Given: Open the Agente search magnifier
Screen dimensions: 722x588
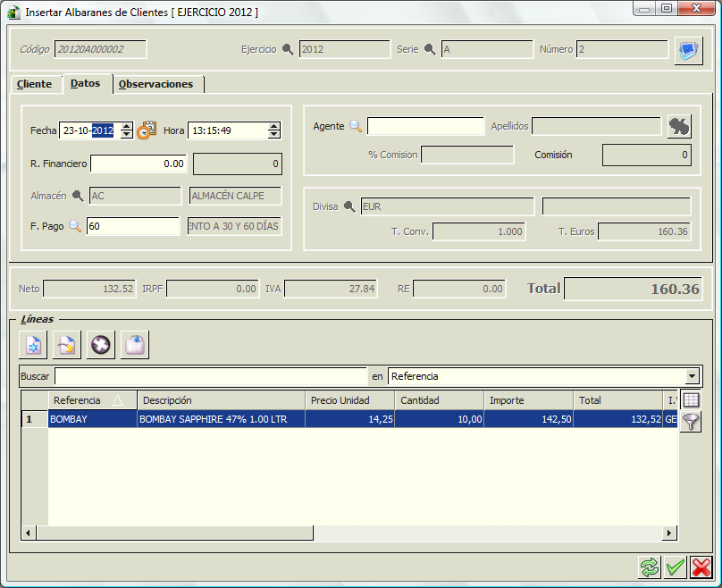Looking at the screenshot, I should tap(356, 126).
